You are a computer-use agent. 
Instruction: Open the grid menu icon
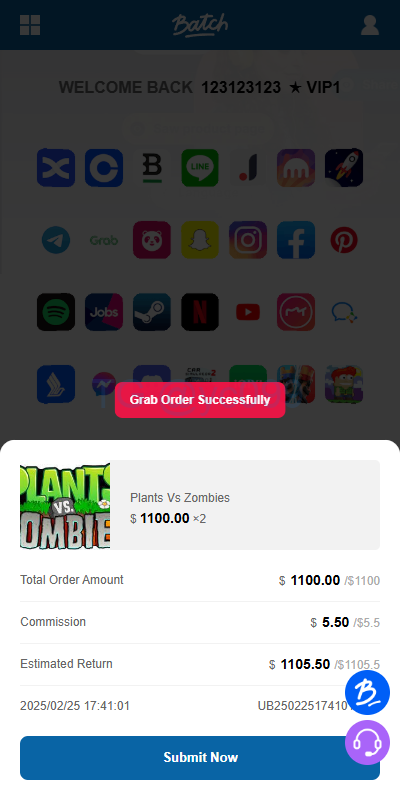click(30, 25)
